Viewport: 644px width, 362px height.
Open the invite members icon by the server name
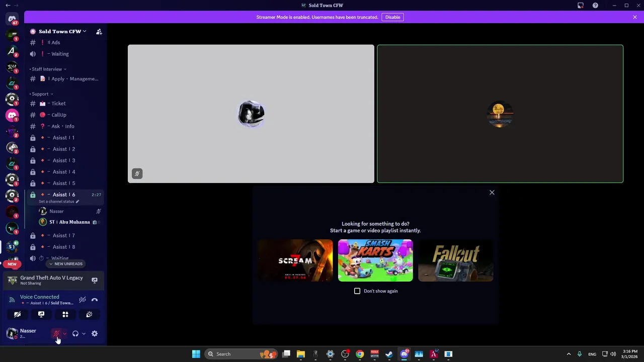[99, 31]
